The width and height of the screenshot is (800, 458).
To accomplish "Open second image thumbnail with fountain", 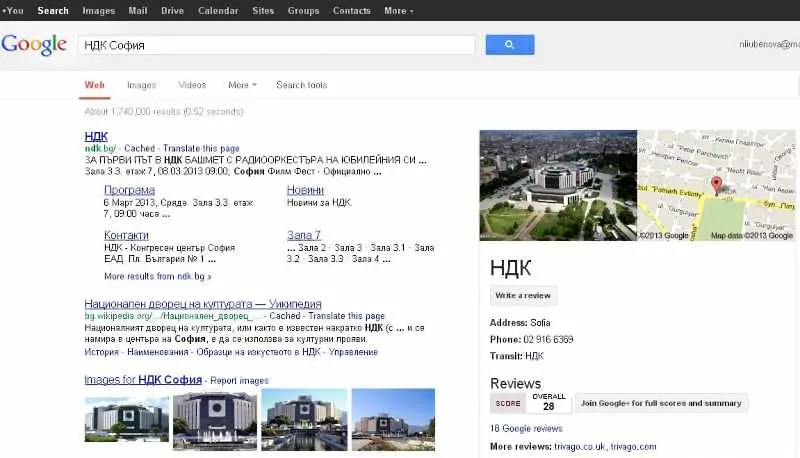I will pyautogui.click(x=215, y=421).
